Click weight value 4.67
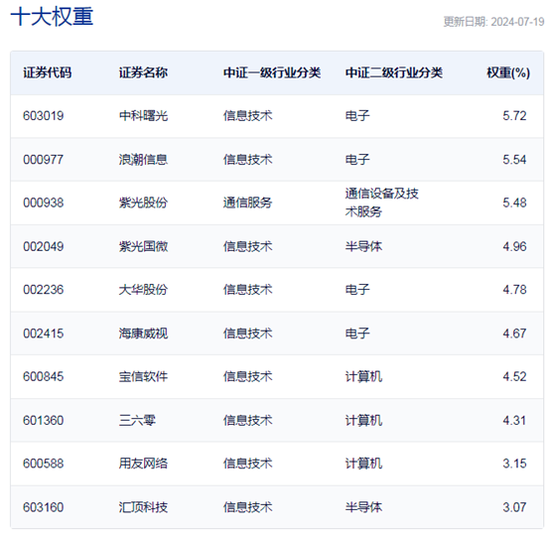The image size is (550, 534). (515, 333)
